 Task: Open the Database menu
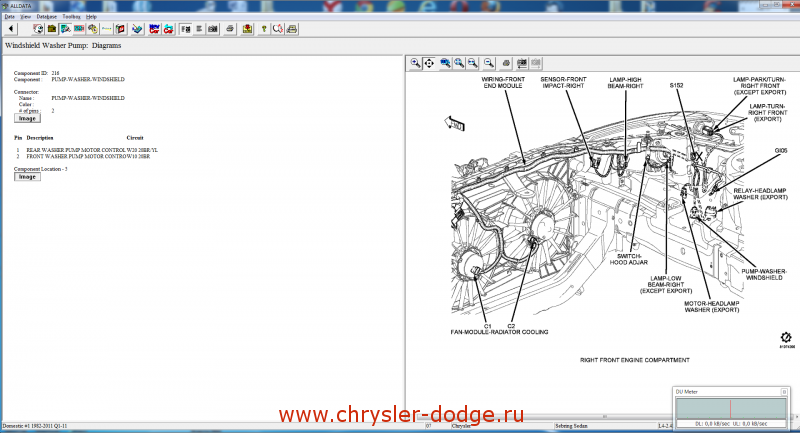click(46, 17)
